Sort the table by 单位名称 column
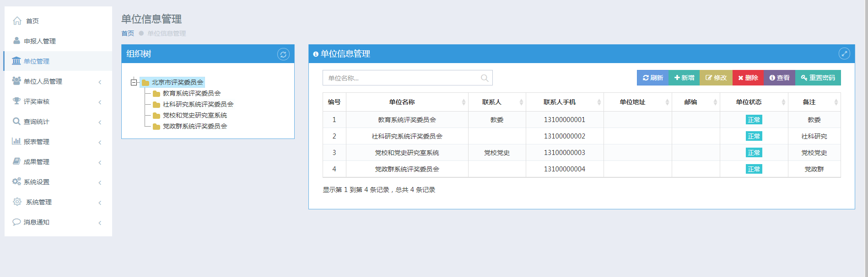Screen dimensions: 868x277 (x=407, y=102)
